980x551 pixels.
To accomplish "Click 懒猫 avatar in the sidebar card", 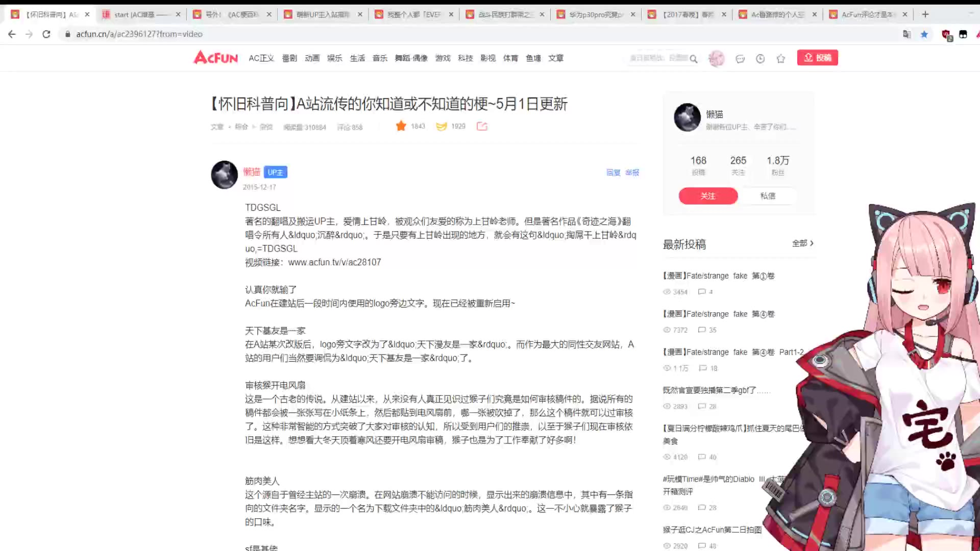I will pos(688,117).
